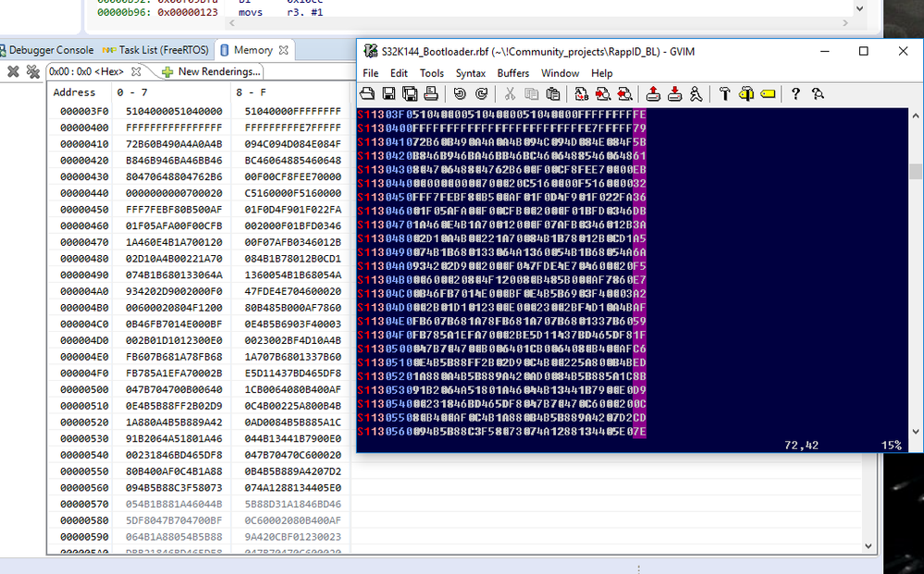This screenshot has width=924, height=574.
Task: Remove the memory monitor with X icon
Action: [13, 72]
